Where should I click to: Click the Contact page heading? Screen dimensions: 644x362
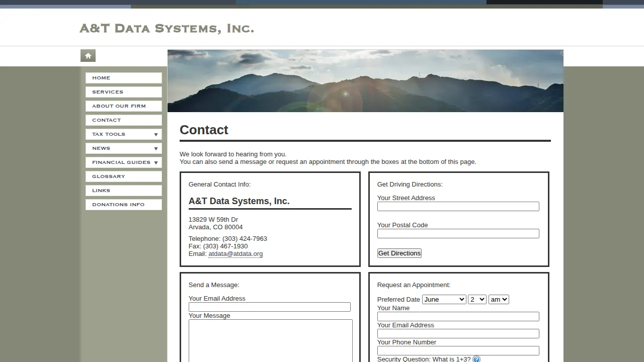204,130
